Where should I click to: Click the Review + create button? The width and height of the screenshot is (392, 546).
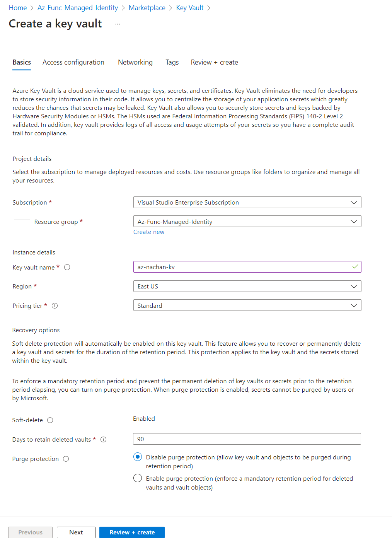(x=132, y=532)
